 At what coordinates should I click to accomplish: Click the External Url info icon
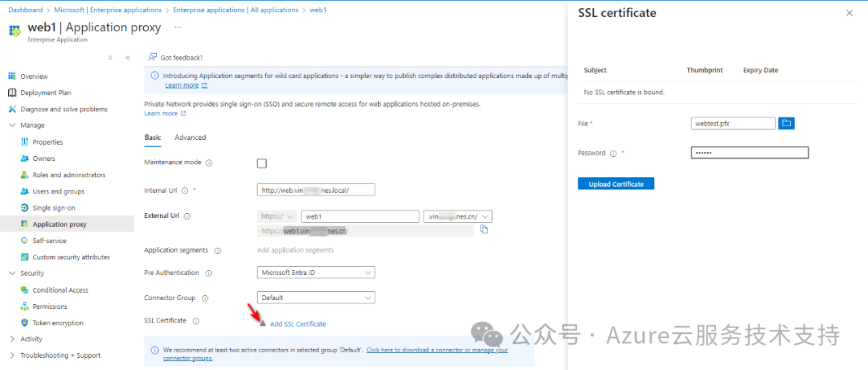[x=187, y=216]
